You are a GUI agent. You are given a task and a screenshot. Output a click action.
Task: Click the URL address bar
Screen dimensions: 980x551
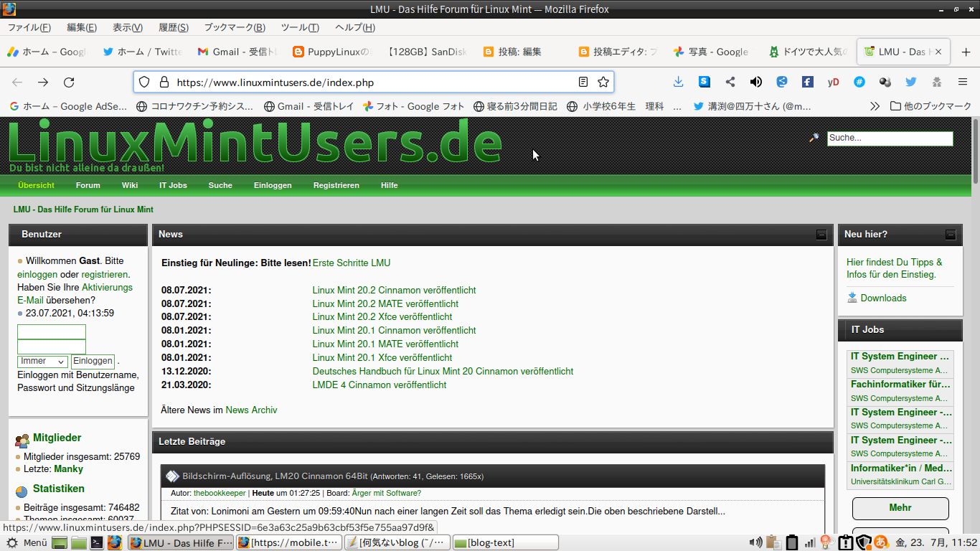[373, 82]
